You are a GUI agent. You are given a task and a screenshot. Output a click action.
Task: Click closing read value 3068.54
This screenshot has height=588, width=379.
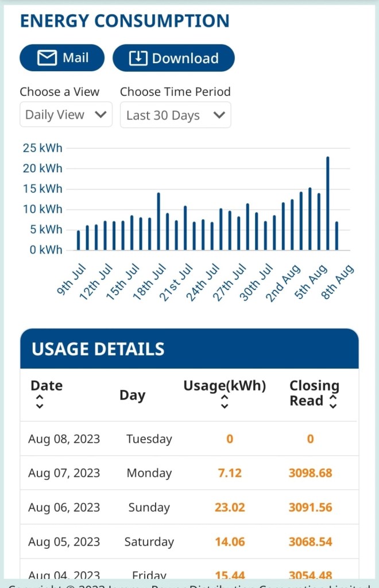[x=310, y=542]
